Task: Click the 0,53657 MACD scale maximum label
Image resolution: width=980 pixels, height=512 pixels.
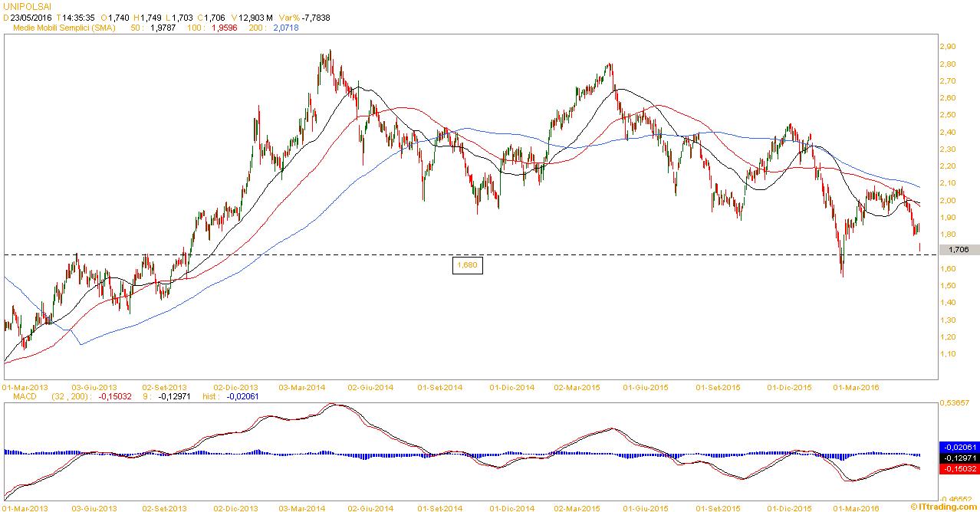Action: 955,403
